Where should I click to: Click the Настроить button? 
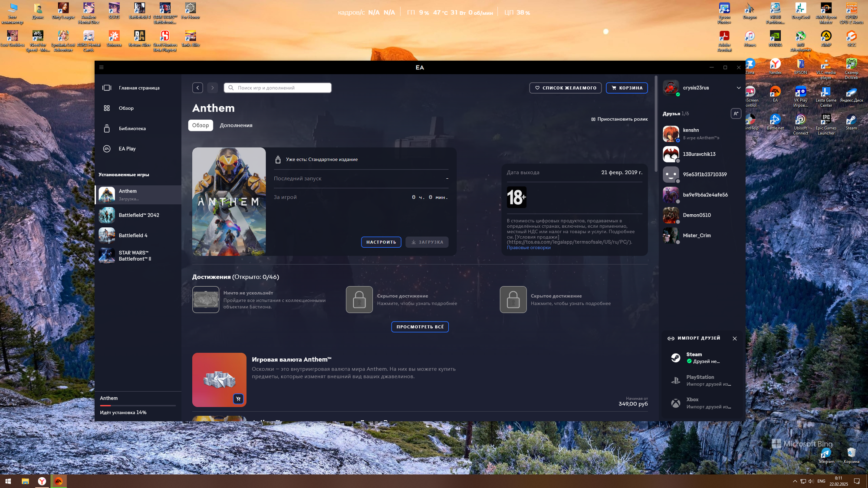point(381,242)
